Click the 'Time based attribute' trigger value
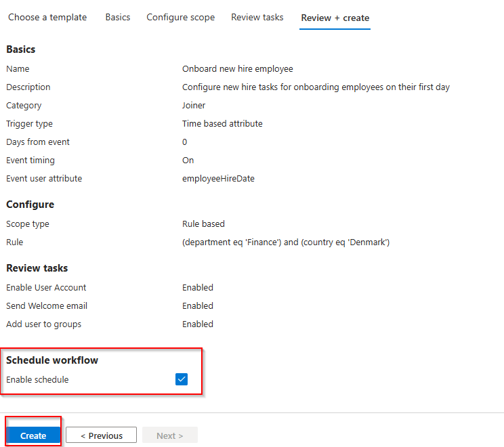Screen dimensions: 504x447 (222, 124)
